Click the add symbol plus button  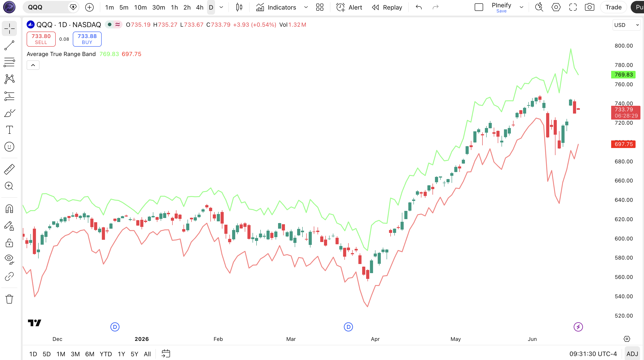89,7
